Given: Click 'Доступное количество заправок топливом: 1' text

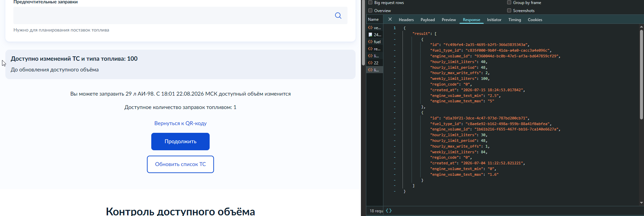Looking at the screenshot, I should 180,107.
